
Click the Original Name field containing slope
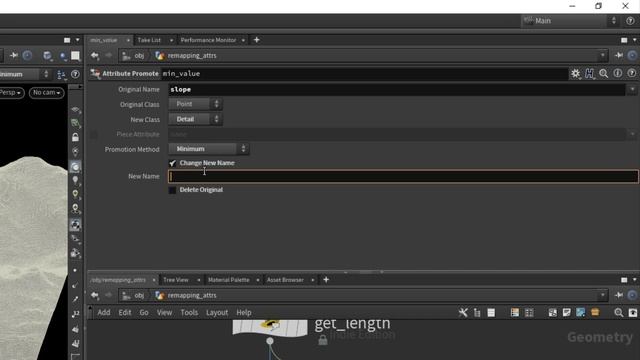point(397,89)
